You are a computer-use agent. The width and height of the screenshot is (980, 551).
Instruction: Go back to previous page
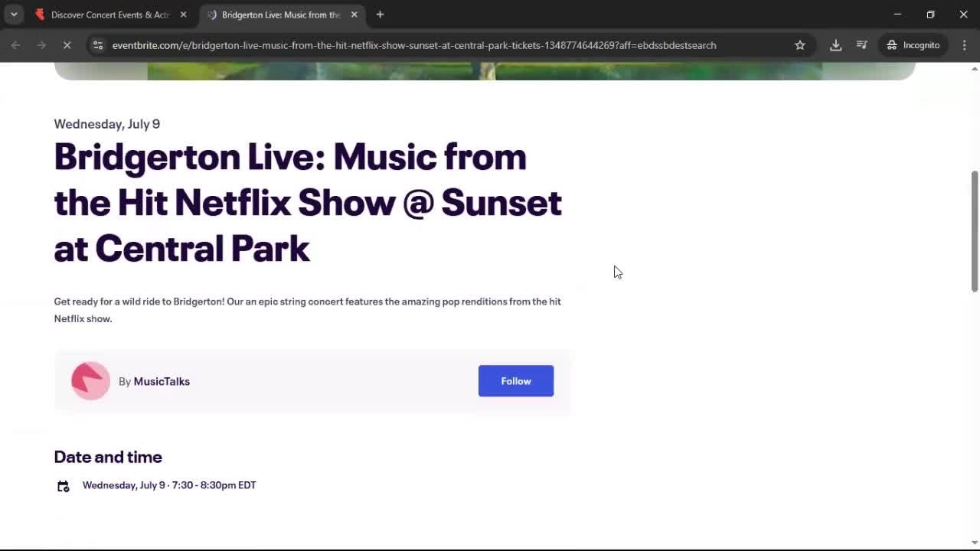pos(15,45)
